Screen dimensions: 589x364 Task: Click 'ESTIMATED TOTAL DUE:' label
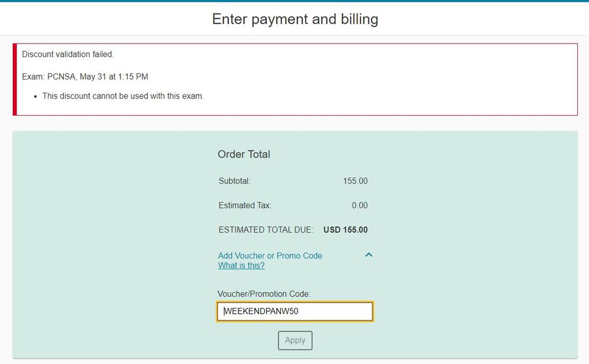[x=266, y=230]
